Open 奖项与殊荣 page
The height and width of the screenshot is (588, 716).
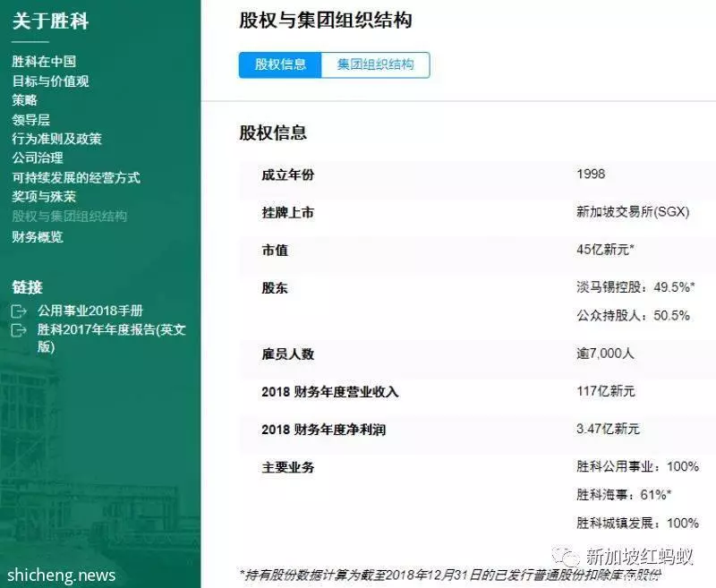(x=44, y=197)
